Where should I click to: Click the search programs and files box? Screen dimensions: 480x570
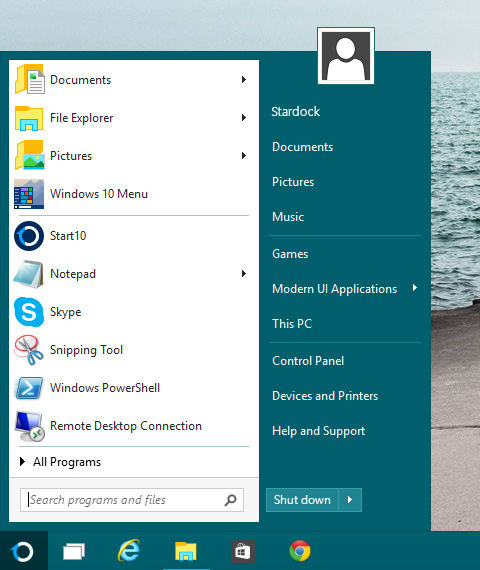132,500
